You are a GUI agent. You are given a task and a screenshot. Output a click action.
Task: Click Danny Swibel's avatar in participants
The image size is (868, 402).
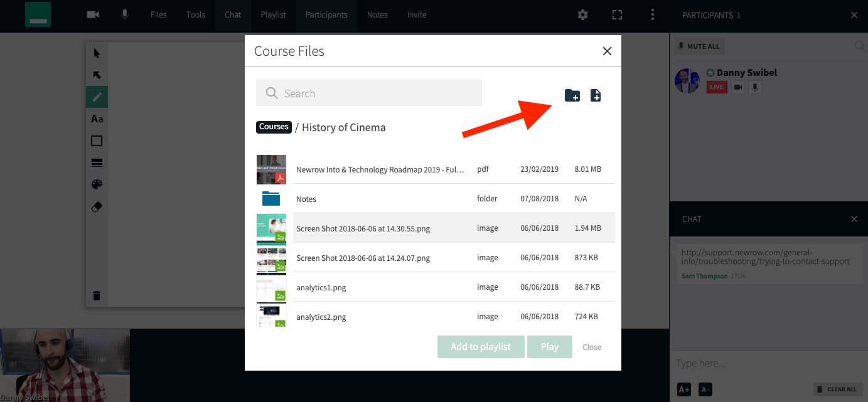[x=687, y=81]
